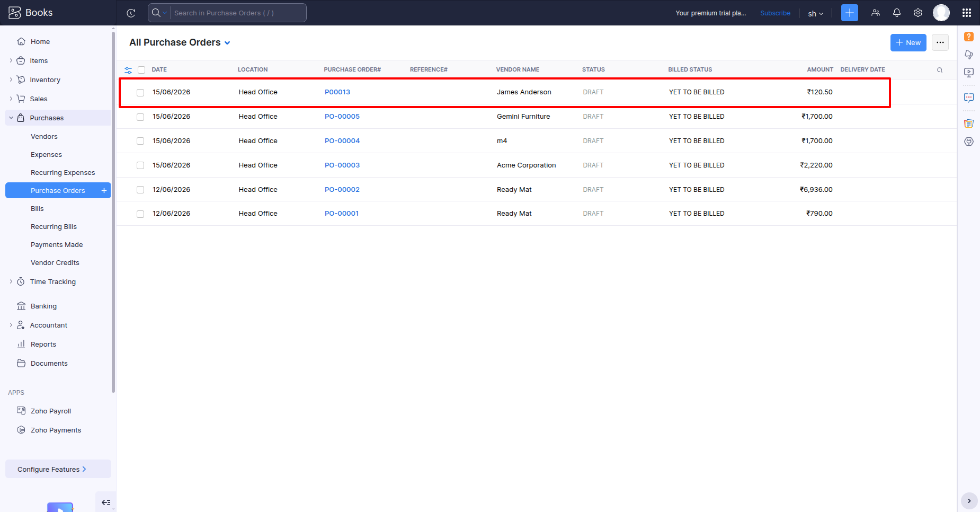Sort by the DATE column header
980x512 pixels.
coord(159,69)
